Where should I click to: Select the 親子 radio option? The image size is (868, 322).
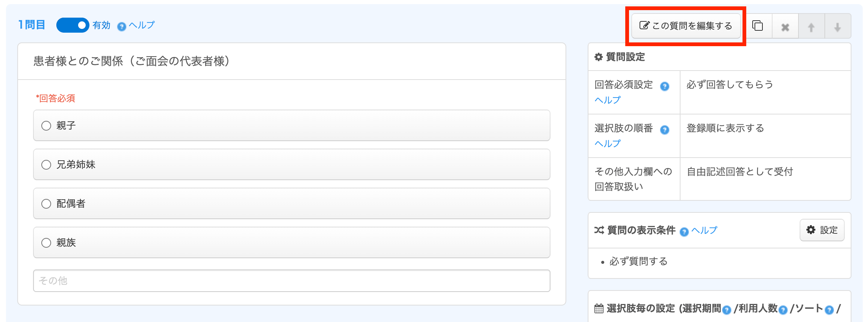tap(46, 126)
